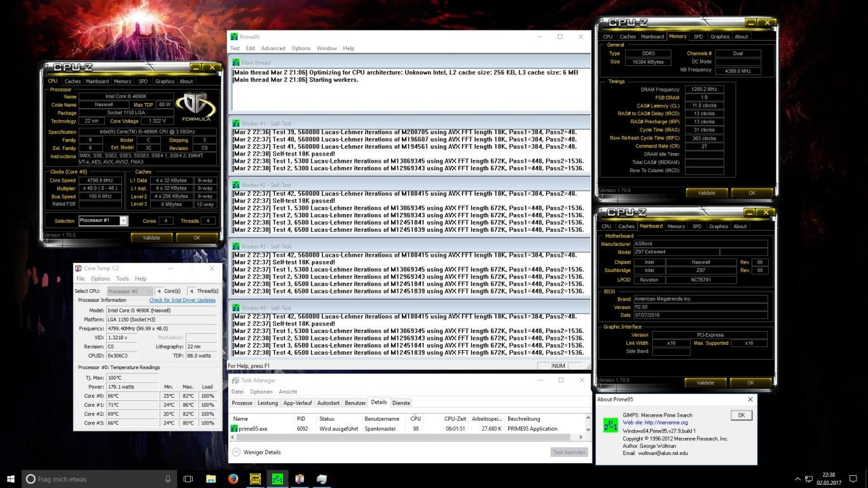
Task: Click the clock and date in the taskbar
Action: click(x=829, y=479)
